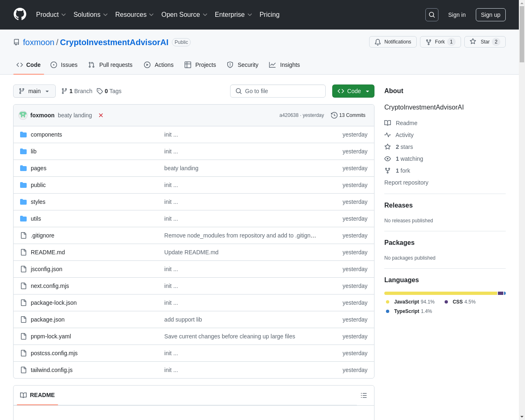Click Report repository link
This screenshot has height=420, width=525.
pyautogui.click(x=406, y=183)
